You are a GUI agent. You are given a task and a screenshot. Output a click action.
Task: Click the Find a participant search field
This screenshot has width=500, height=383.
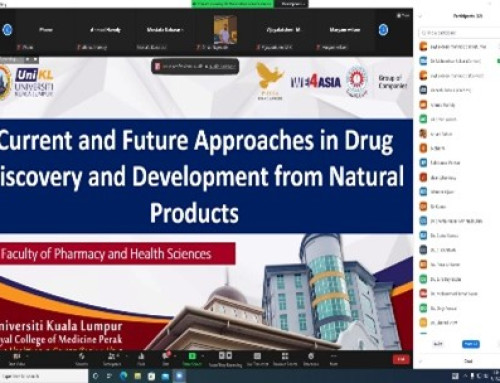[458, 33]
